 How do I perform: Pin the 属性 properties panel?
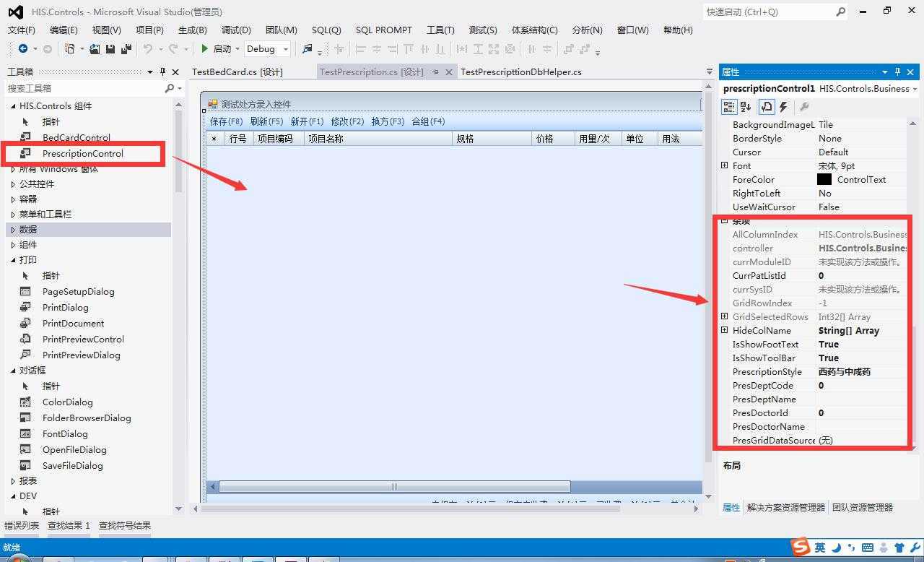tap(897, 72)
